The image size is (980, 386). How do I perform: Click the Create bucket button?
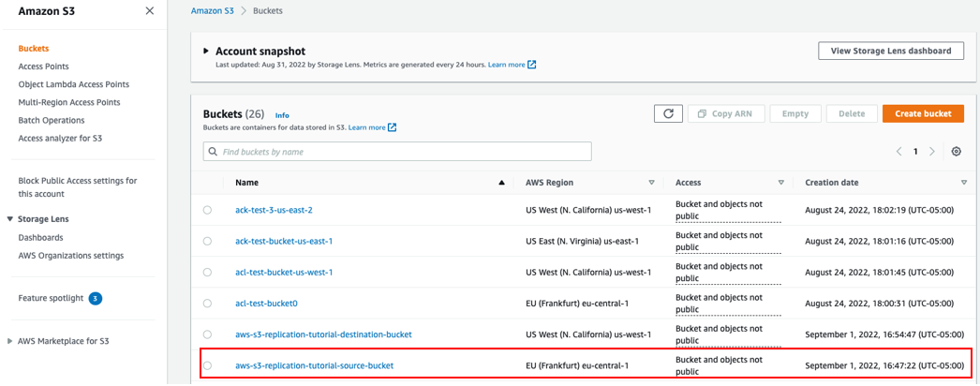pyautogui.click(x=923, y=113)
